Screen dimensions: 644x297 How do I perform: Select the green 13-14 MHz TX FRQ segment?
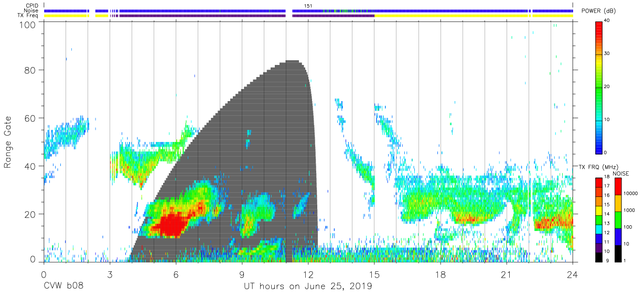tap(599, 220)
